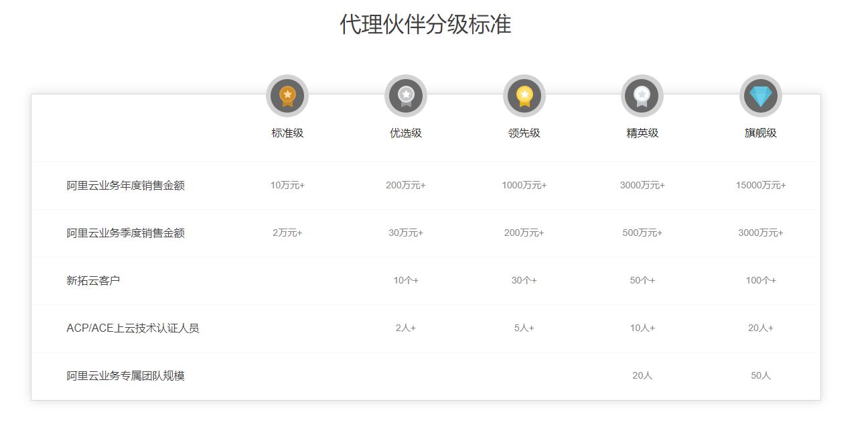Select the 领先级 column label

pos(524,133)
